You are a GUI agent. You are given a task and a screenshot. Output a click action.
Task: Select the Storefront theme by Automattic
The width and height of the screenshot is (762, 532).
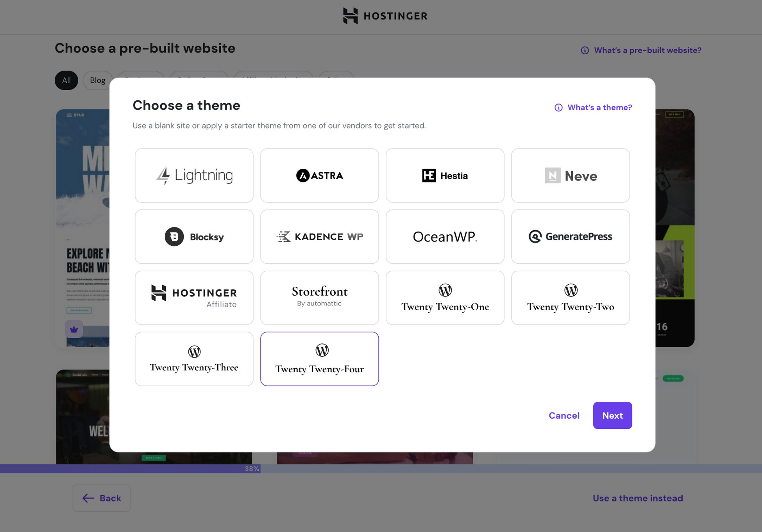[x=319, y=297]
